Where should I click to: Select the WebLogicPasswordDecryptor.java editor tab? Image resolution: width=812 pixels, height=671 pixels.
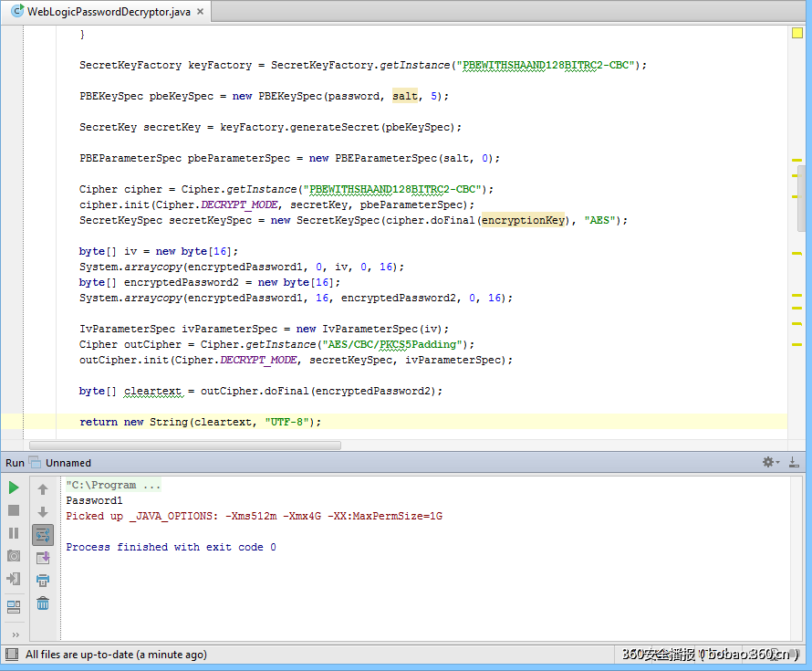click(106, 11)
